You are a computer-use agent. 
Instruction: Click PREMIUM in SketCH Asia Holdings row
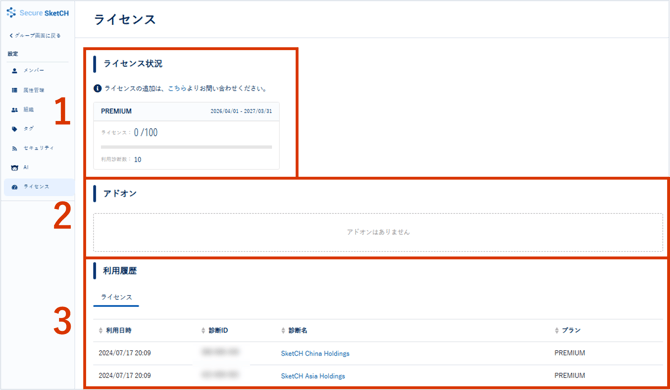click(x=570, y=375)
